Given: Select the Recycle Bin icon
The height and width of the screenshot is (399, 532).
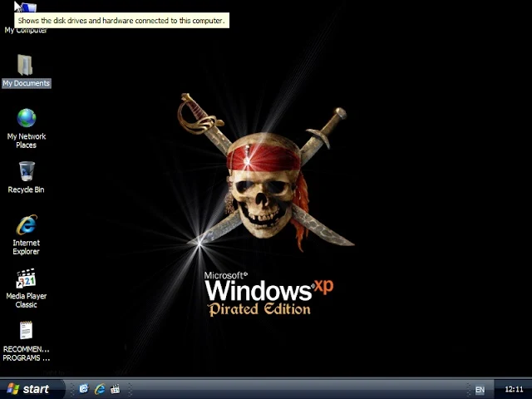Looking at the screenshot, I should pos(27,171).
